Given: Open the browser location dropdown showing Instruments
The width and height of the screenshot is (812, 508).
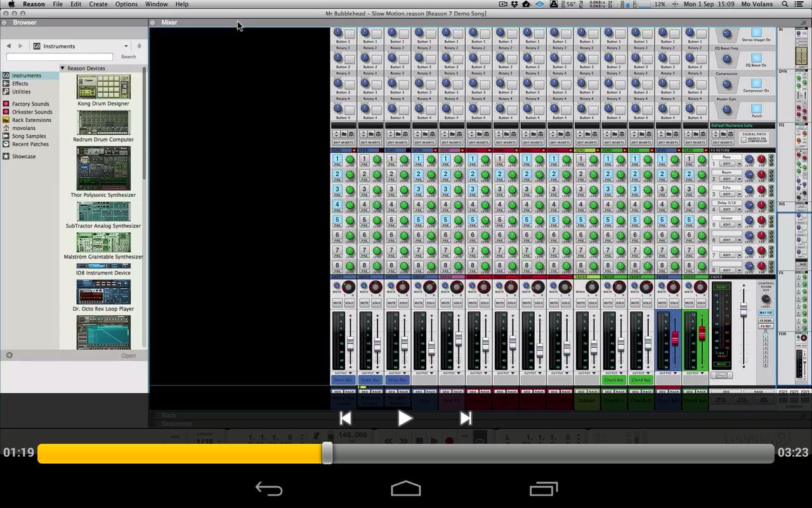Looking at the screenshot, I should 81,46.
